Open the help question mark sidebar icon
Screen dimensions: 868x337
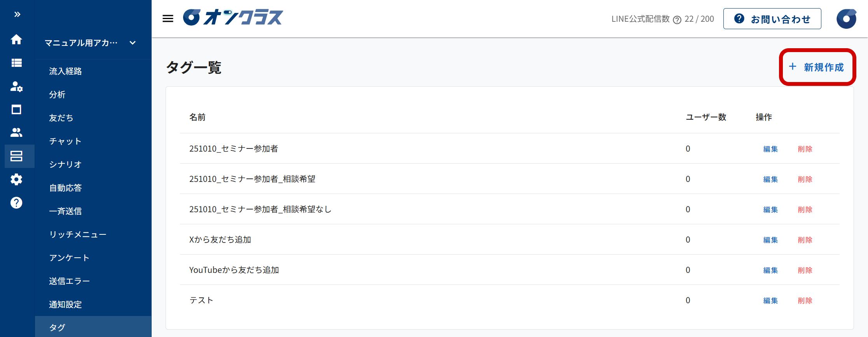[x=16, y=203]
